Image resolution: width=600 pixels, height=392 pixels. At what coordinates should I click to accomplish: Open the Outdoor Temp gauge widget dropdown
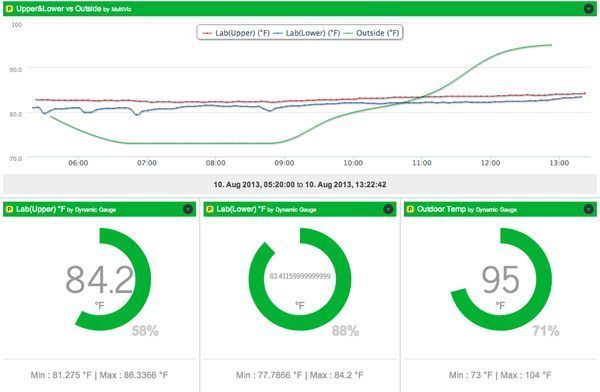click(x=589, y=209)
